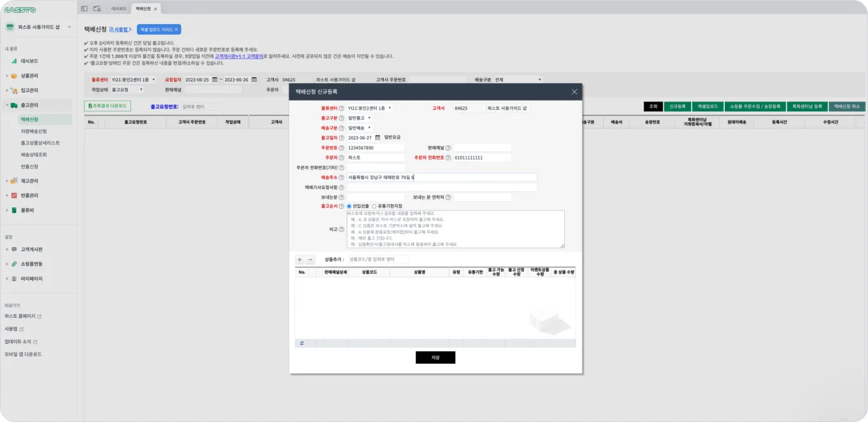Click the help icon next to 비고
868x422 pixels.
341,230
